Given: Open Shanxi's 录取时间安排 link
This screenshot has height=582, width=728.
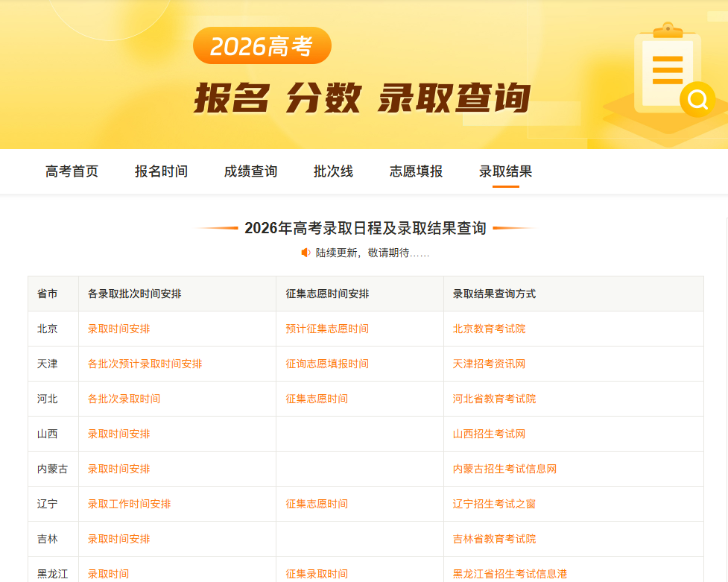Looking at the screenshot, I should coord(119,434).
